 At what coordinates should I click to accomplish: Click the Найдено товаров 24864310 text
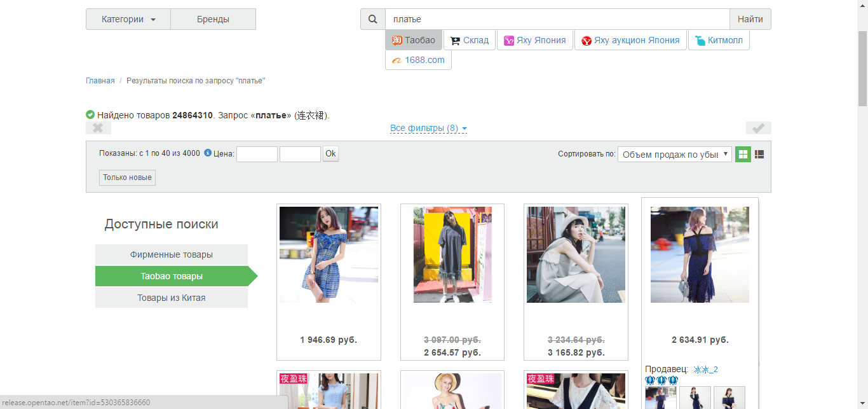point(154,115)
